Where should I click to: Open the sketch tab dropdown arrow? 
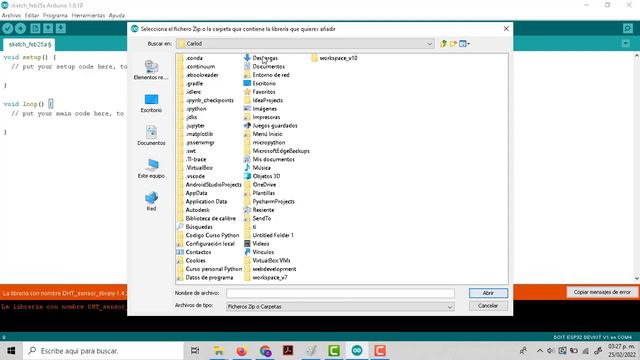[626, 43]
